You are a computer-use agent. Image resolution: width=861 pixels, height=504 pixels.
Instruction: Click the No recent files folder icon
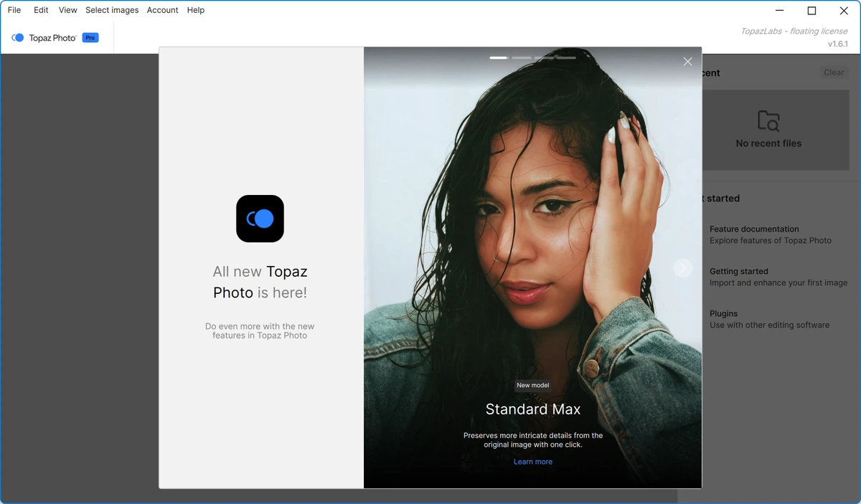[768, 120]
